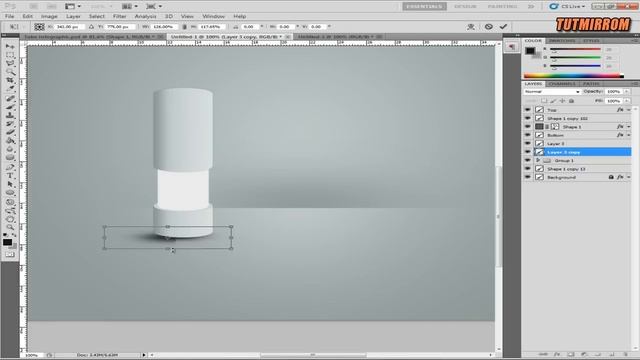Select the Quick Selection tool
The height and width of the screenshot is (360, 640).
(x=10, y=72)
